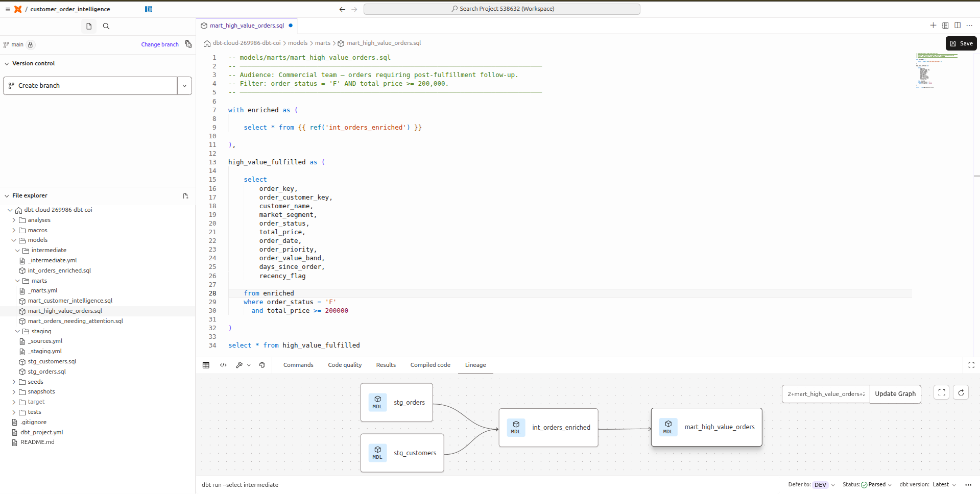The image size is (980, 494).
Task: Select the mart_high_value_orders lineage node
Action: click(707, 427)
